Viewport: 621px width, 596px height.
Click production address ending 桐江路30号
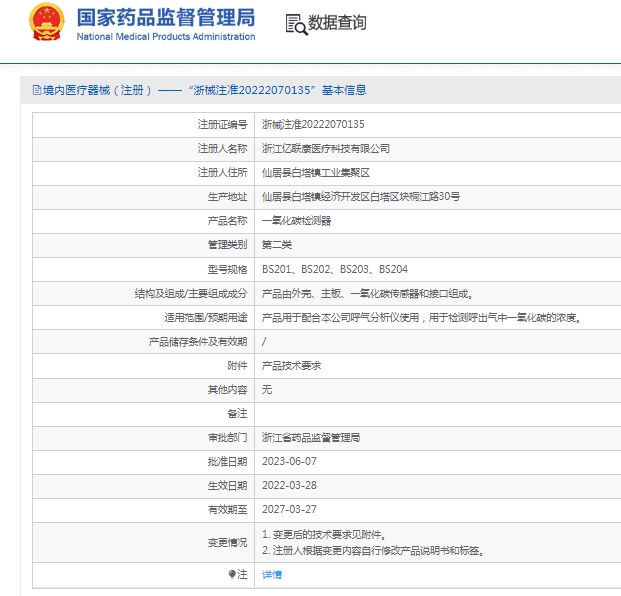[361, 196]
